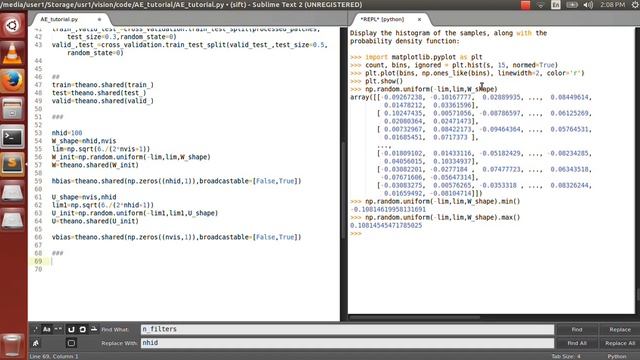
Task: Click the line train=theano.shared(train_)
Action: pyautogui.click(x=102, y=85)
